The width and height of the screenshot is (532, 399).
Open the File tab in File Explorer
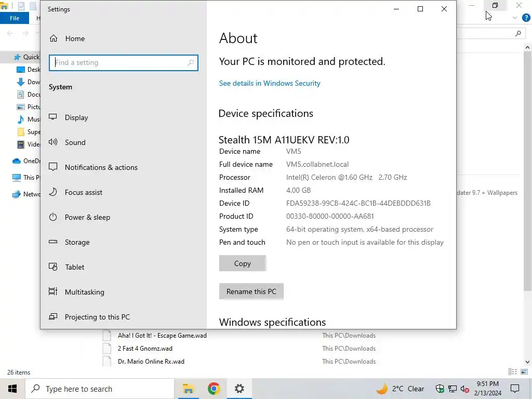(x=15, y=18)
